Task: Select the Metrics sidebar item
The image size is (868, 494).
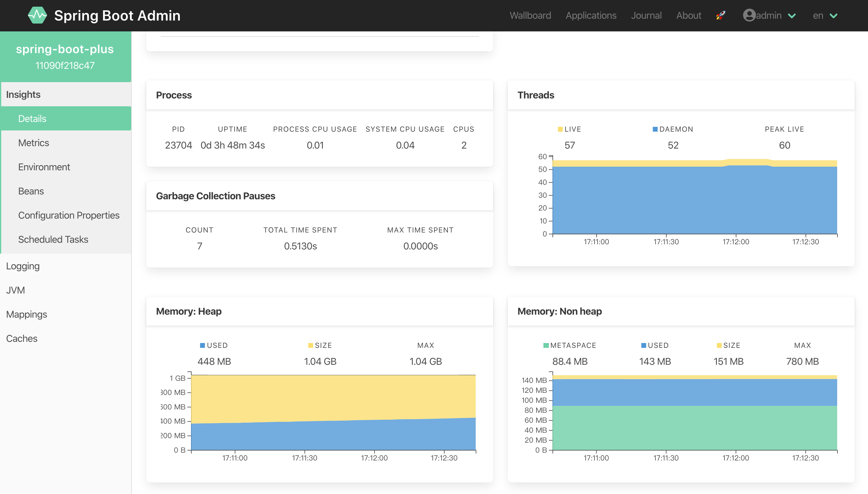Action: coord(34,143)
